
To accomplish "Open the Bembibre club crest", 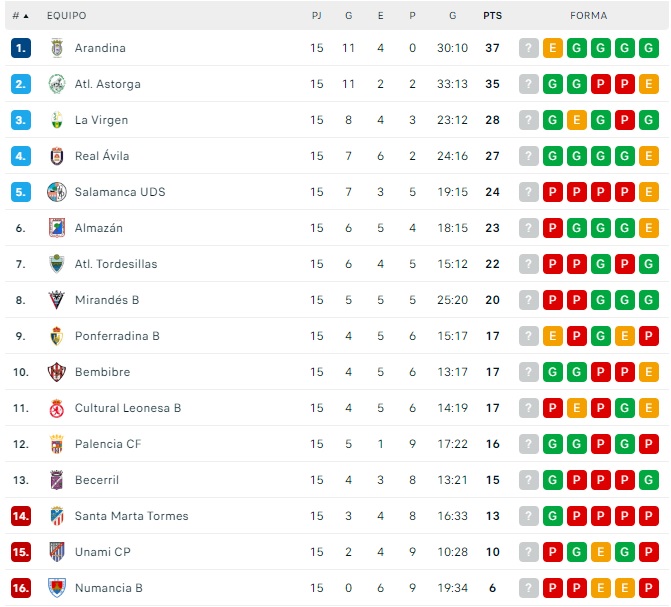I will [x=56, y=372].
